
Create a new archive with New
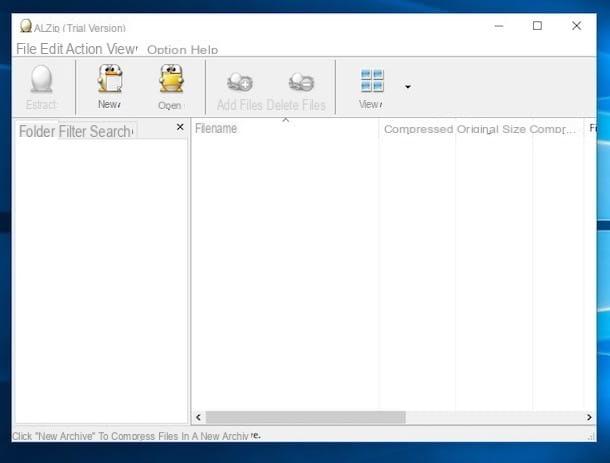point(110,79)
